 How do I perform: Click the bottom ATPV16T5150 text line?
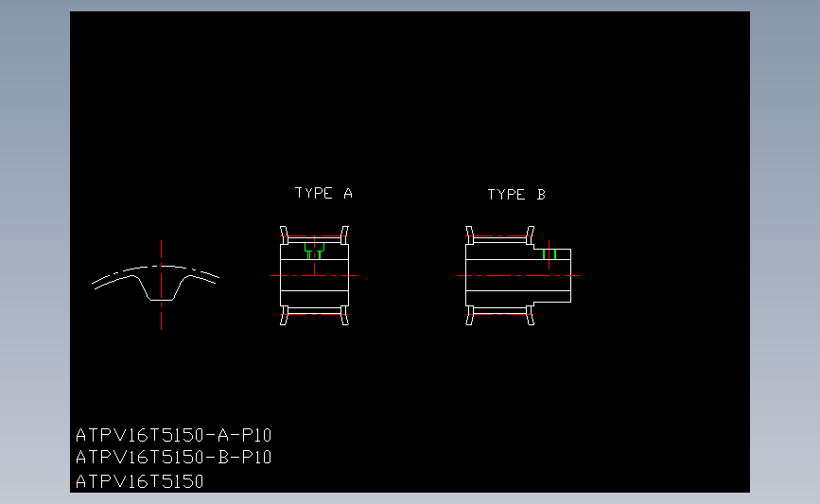point(140,481)
